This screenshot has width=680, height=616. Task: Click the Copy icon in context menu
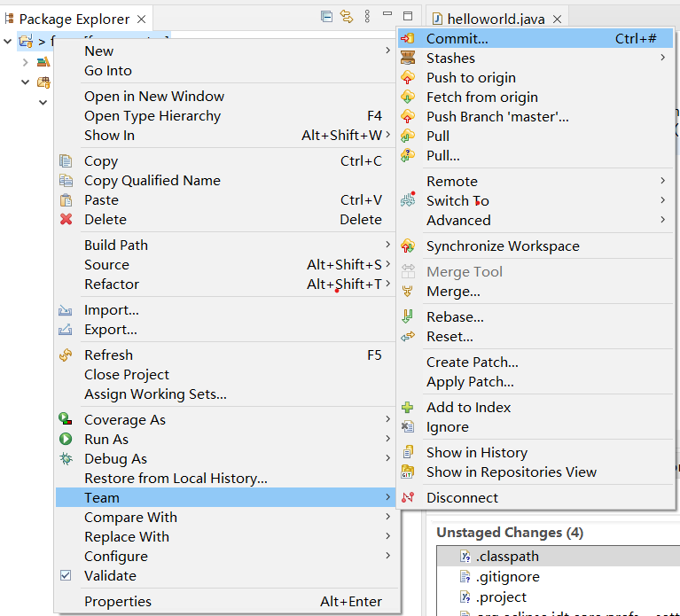coord(66,160)
